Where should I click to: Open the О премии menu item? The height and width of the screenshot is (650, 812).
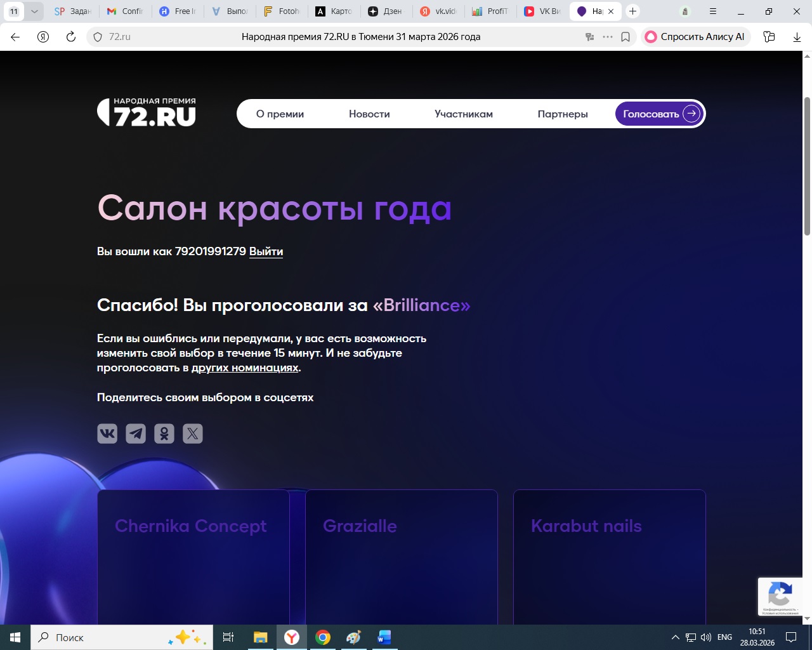click(280, 114)
